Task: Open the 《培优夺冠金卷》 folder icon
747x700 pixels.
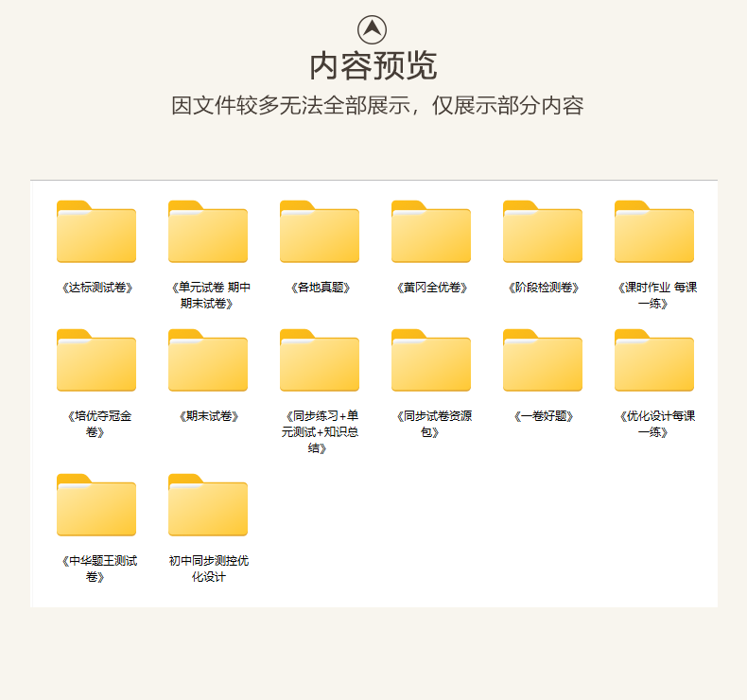Action: pyautogui.click(x=96, y=360)
